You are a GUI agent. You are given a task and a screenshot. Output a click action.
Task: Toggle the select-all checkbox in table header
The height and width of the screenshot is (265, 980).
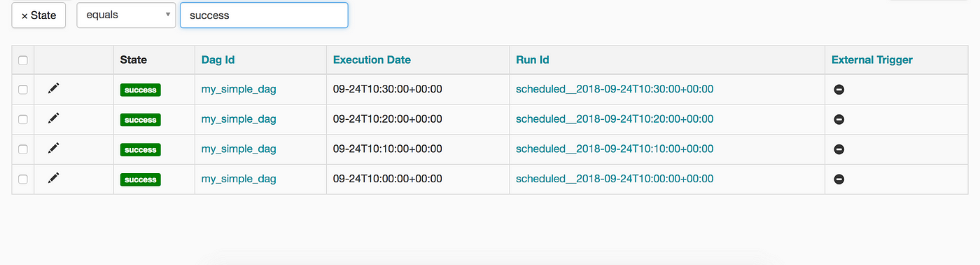coord(23,60)
